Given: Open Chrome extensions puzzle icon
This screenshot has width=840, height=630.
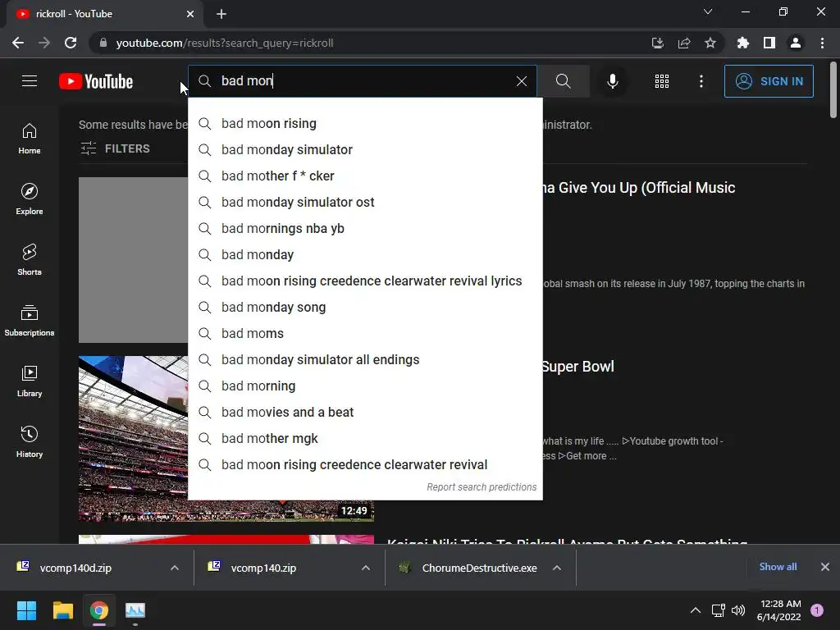Looking at the screenshot, I should click(743, 43).
